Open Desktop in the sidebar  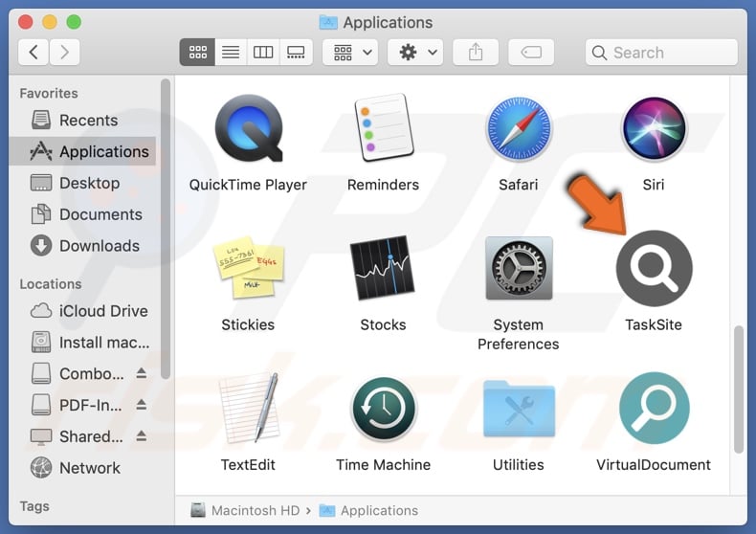coord(82,183)
